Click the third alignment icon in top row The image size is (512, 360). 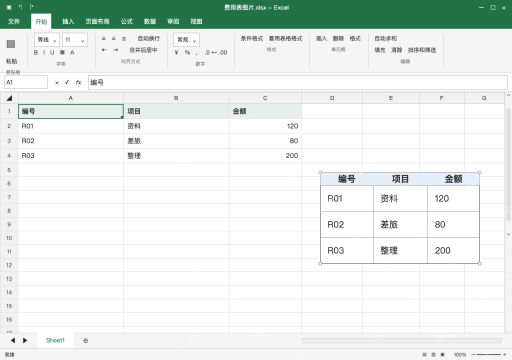[x=124, y=39]
